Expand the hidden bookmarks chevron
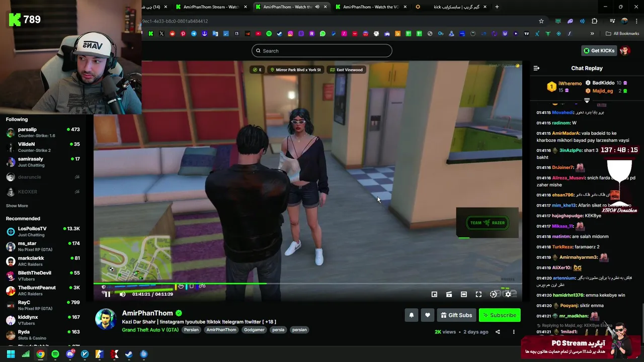The width and height of the screenshot is (644, 362). pos(592,34)
